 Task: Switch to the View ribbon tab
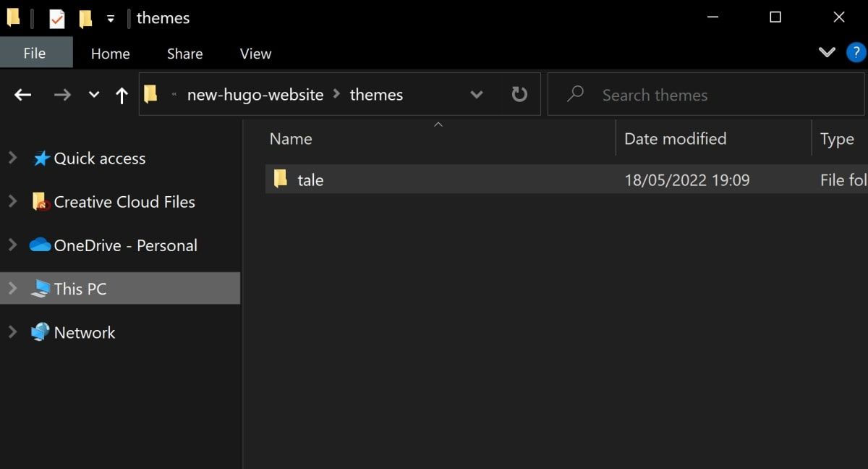[255, 53]
